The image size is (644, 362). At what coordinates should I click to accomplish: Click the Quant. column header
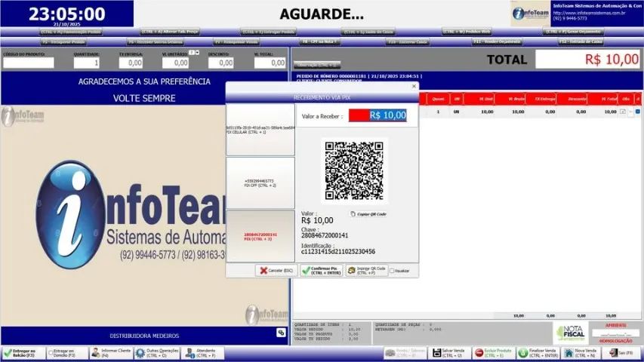click(x=438, y=99)
